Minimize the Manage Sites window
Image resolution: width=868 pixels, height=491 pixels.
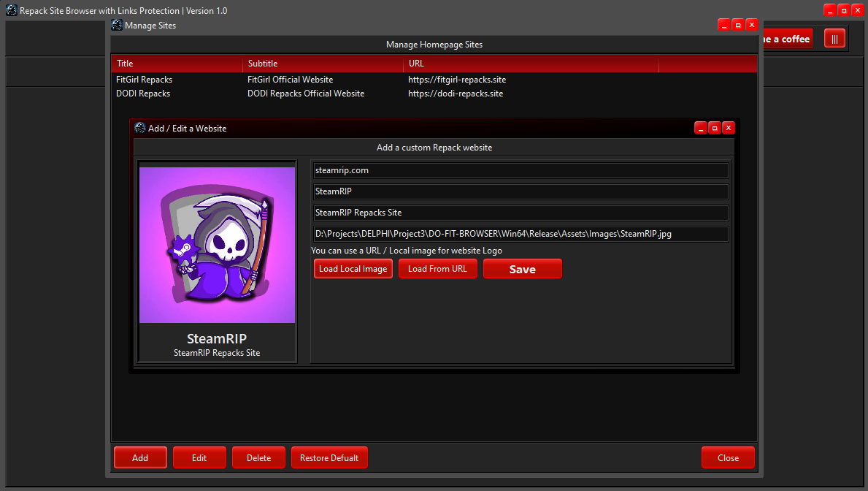pyautogui.click(x=724, y=25)
